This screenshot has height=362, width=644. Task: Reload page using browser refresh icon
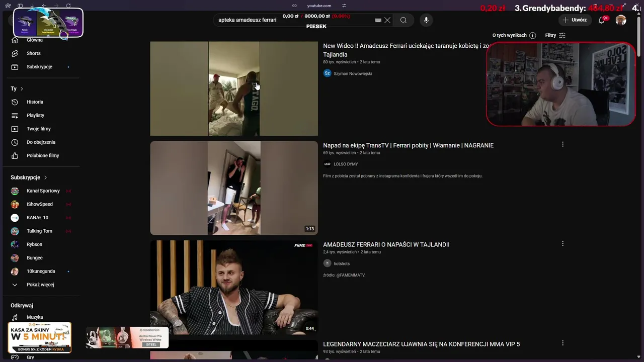pos(68,6)
